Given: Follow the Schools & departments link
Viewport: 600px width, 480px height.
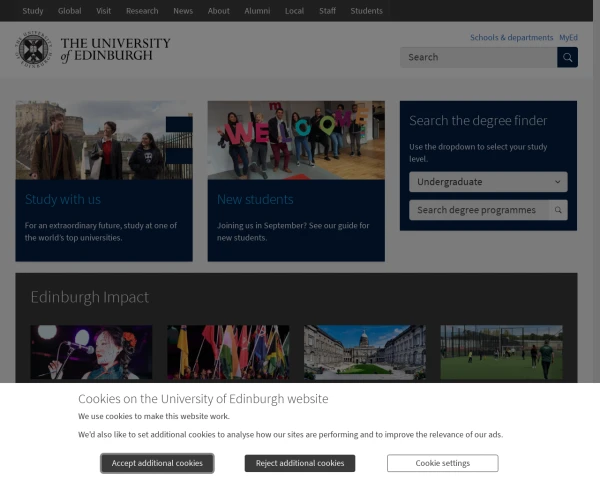Looking at the screenshot, I should (x=512, y=38).
